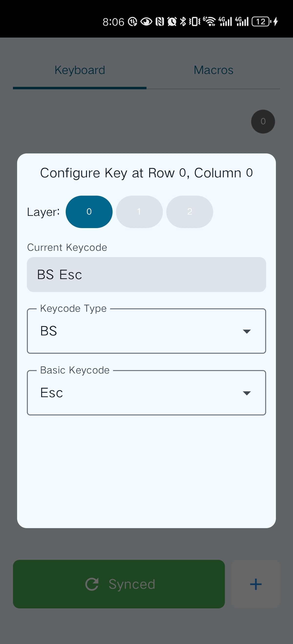Tap the alarm clock status icon
Image resolution: width=293 pixels, height=644 pixels.
(172, 21)
